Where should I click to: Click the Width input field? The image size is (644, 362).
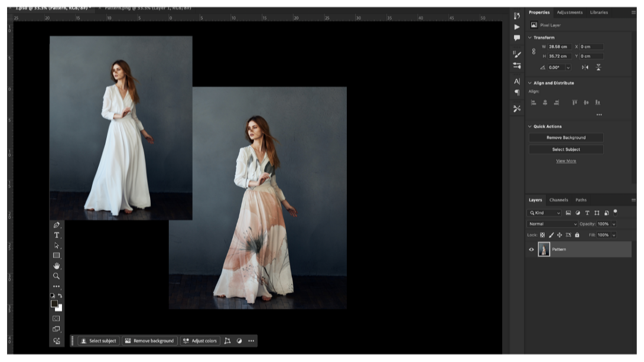tap(559, 47)
